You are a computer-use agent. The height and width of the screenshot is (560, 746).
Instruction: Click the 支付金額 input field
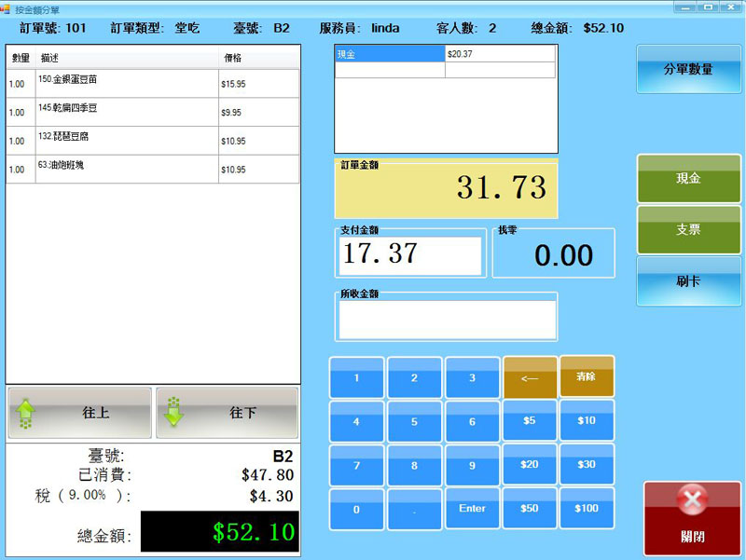click(x=410, y=255)
